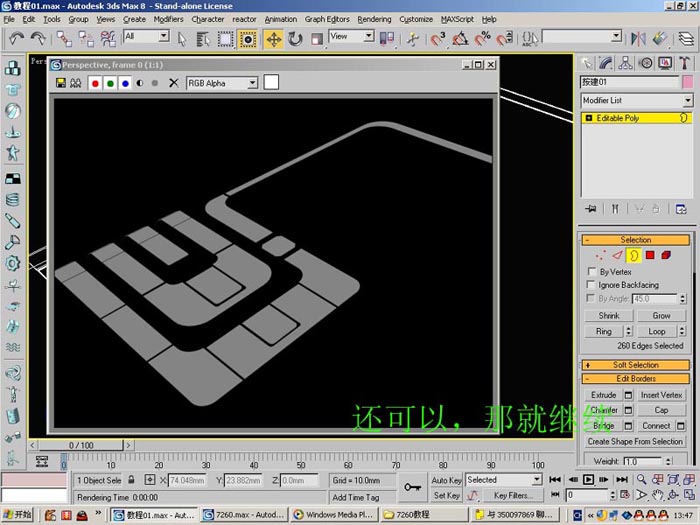Open the Hierarchy command panel tab

(625, 63)
